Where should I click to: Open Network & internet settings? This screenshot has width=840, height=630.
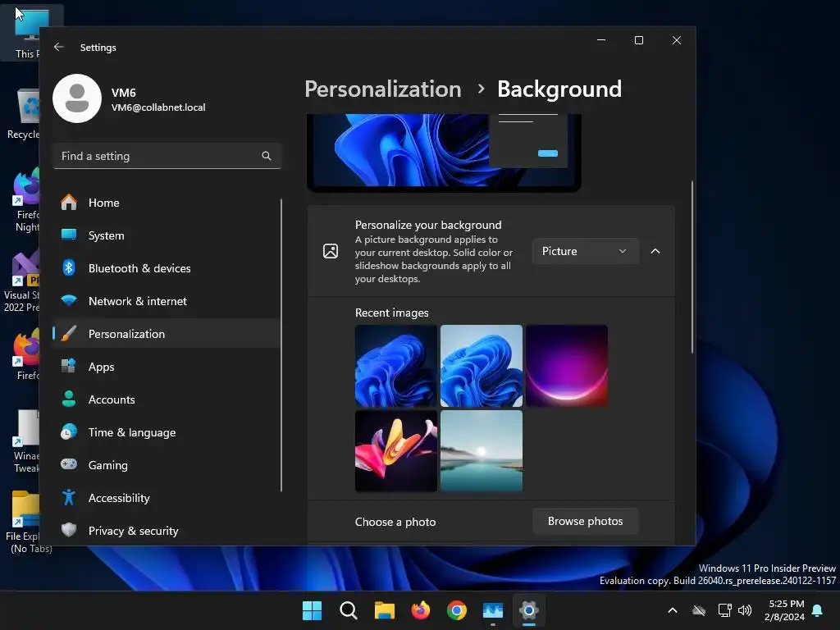[166, 300]
